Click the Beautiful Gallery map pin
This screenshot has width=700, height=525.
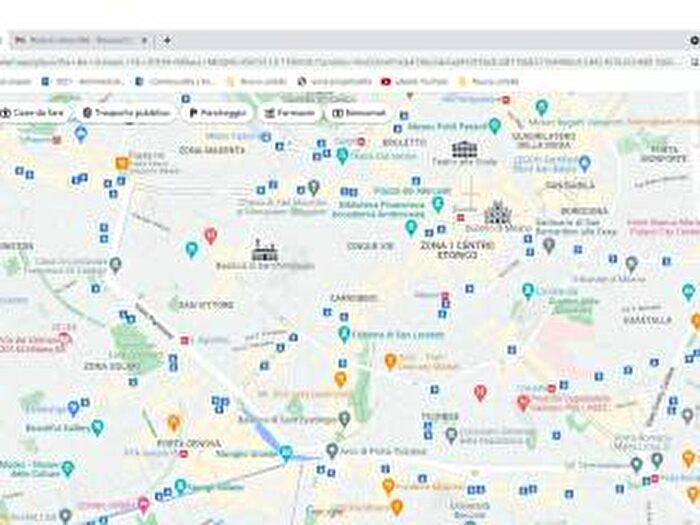tap(97, 427)
